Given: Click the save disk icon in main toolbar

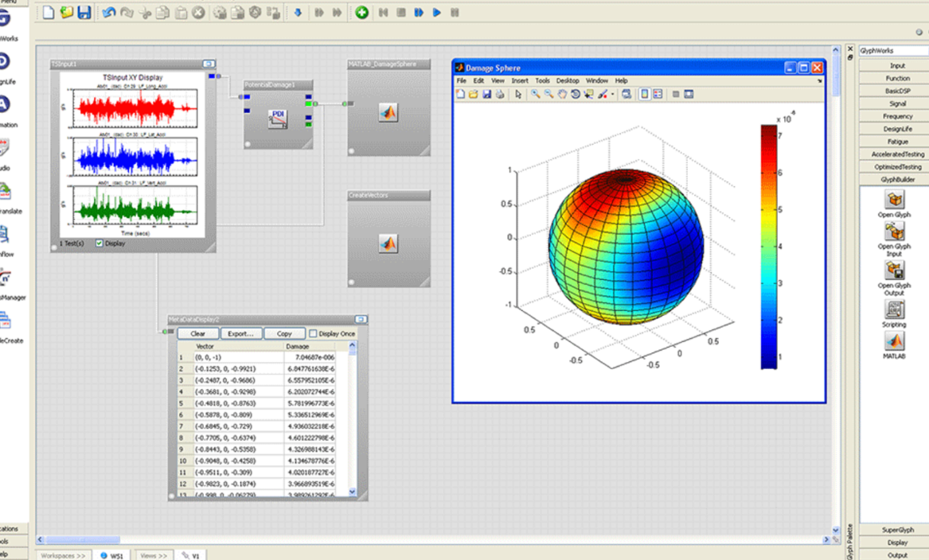Looking at the screenshot, I should click(84, 12).
